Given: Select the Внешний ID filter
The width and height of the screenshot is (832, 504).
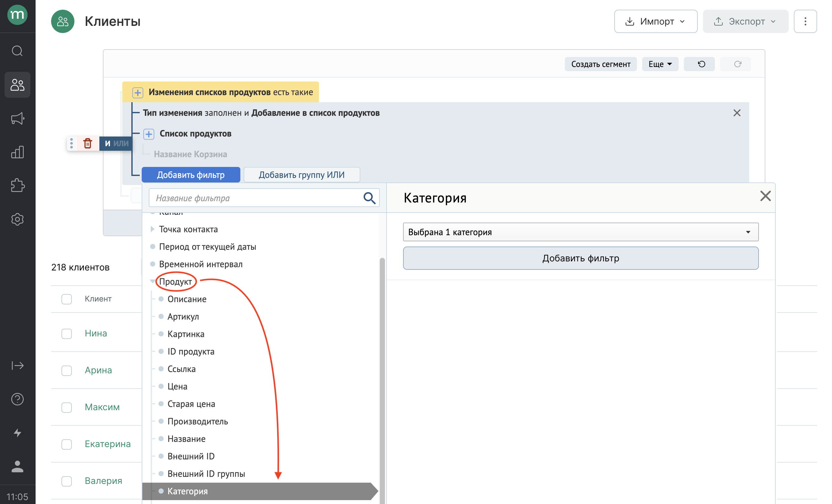Looking at the screenshot, I should [191, 456].
